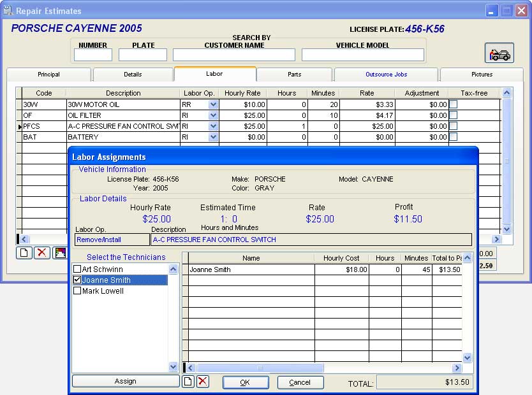Toggle Tax-free checkbox for OIL FILTER row

[x=454, y=115]
